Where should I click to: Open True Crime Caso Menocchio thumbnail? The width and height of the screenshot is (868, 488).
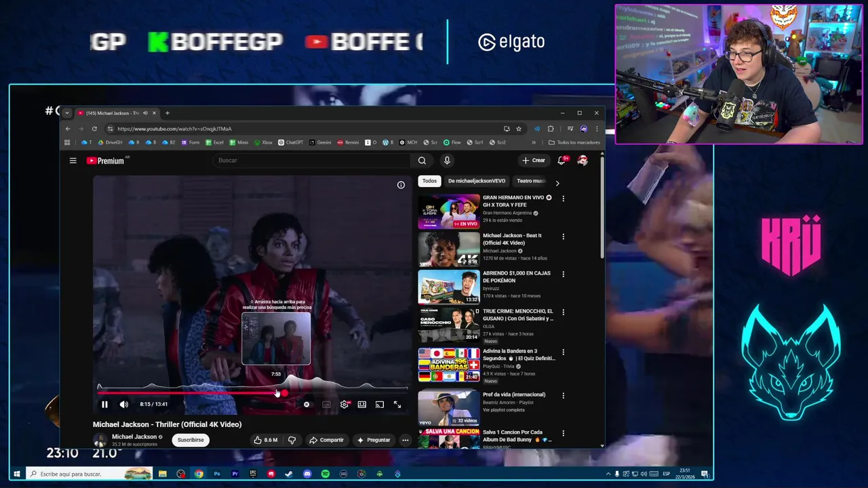point(448,325)
